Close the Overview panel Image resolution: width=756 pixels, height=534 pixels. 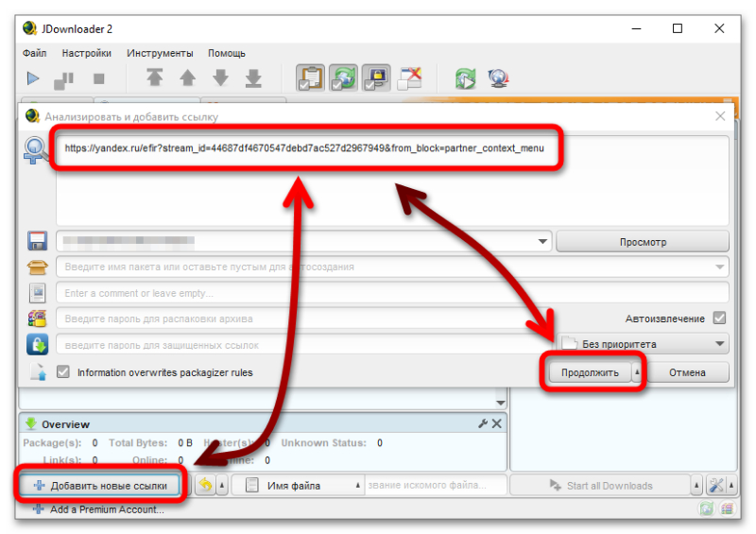pos(497,423)
